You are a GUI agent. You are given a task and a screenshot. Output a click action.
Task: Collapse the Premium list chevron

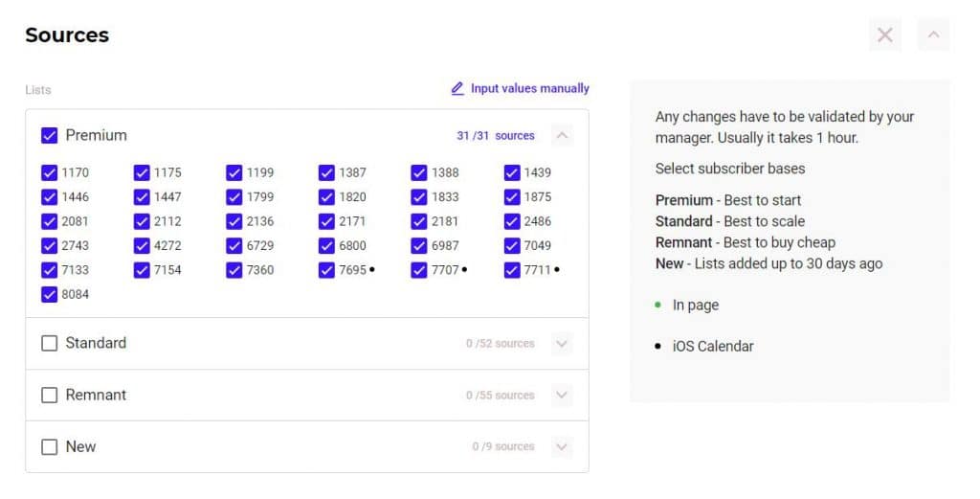pyautogui.click(x=563, y=136)
